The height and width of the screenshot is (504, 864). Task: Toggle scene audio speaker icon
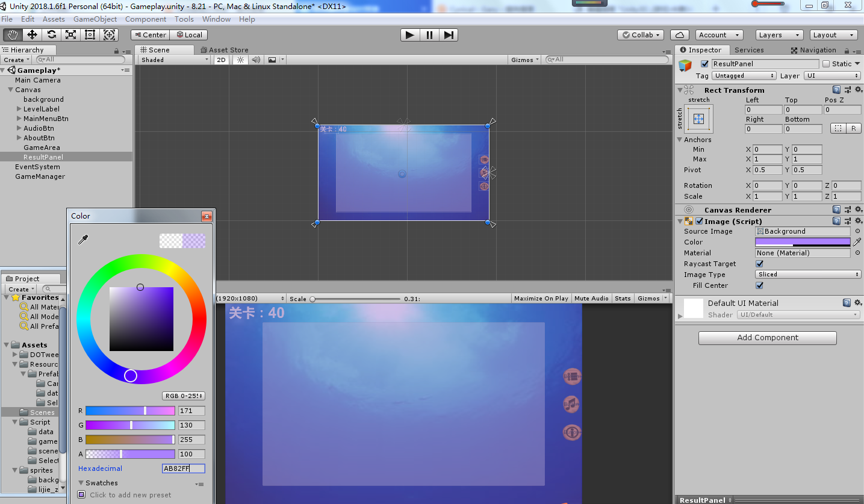pyautogui.click(x=256, y=60)
